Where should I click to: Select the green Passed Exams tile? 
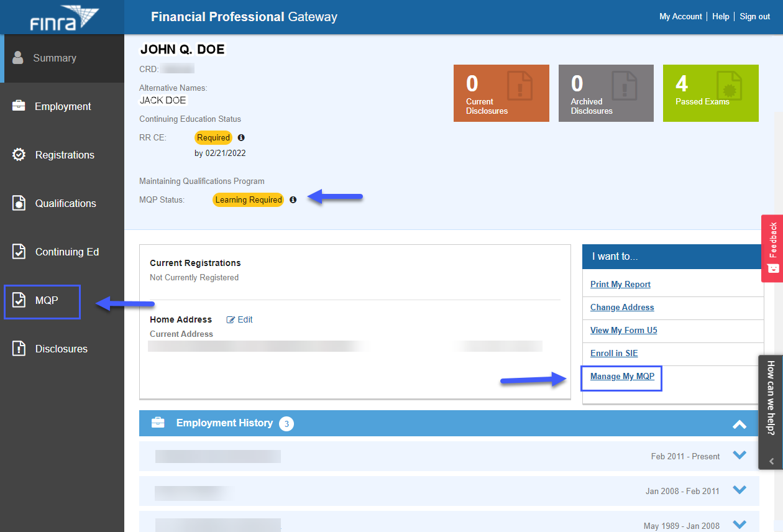click(710, 93)
